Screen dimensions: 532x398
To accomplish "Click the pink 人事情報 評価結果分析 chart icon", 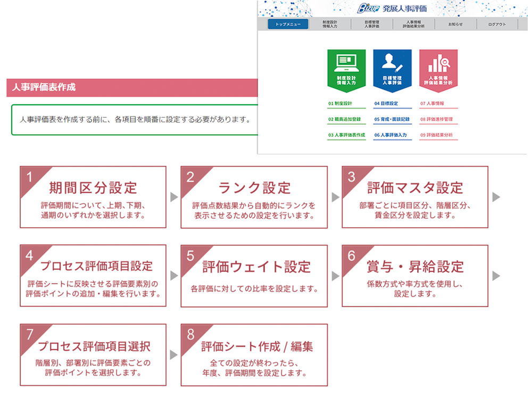I will coord(438,69).
